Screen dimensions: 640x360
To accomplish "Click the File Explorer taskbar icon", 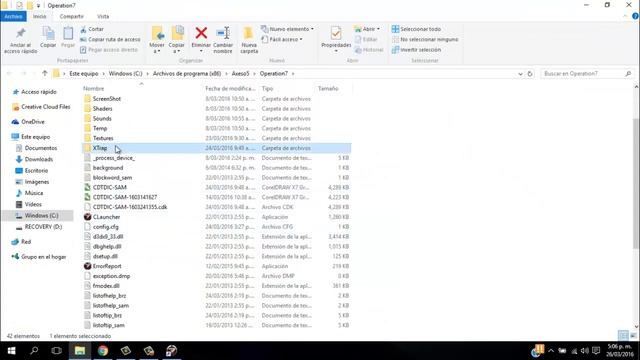I will click(80, 351).
